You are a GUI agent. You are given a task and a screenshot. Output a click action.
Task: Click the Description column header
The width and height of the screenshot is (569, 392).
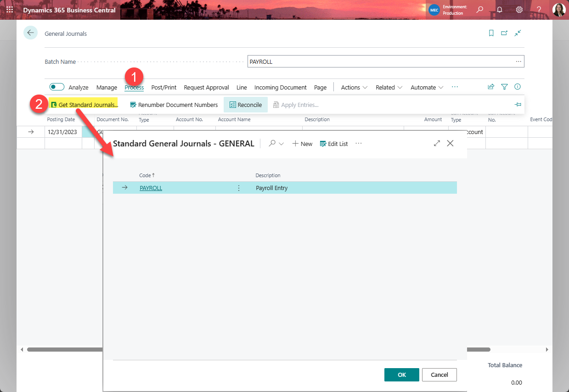317,119
